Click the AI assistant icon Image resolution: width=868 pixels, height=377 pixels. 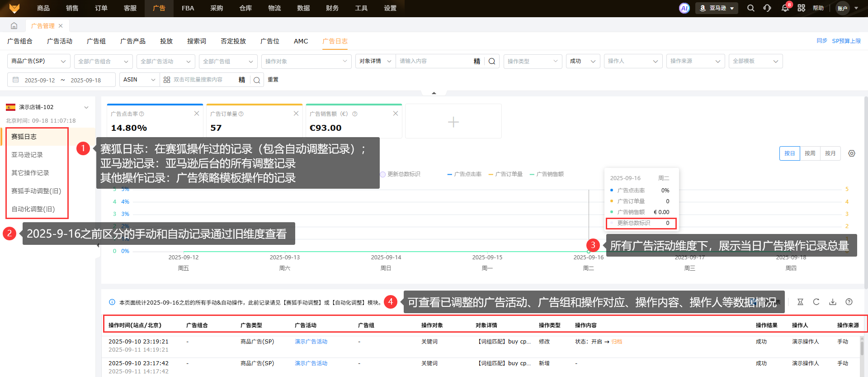[x=684, y=8]
